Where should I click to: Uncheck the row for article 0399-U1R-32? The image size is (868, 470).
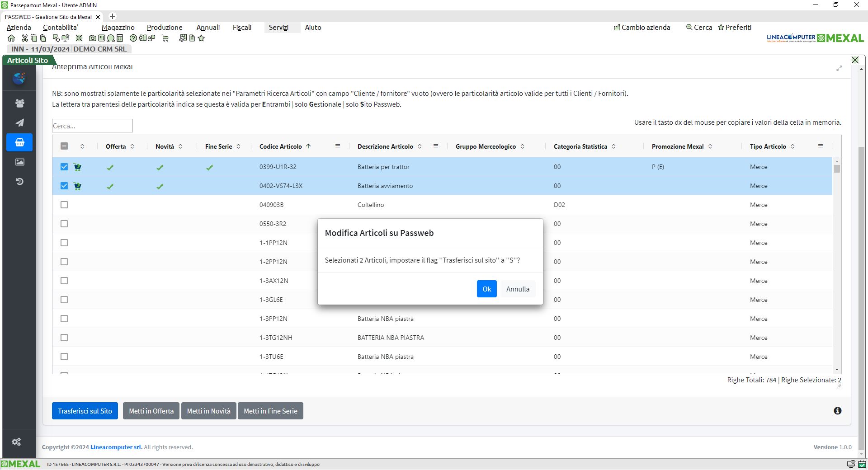(x=64, y=167)
